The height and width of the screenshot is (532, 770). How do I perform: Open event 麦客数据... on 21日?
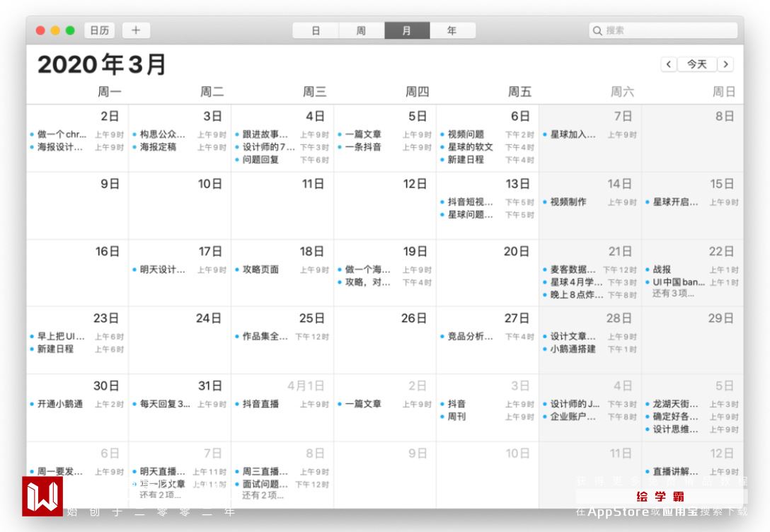click(x=590, y=270)
